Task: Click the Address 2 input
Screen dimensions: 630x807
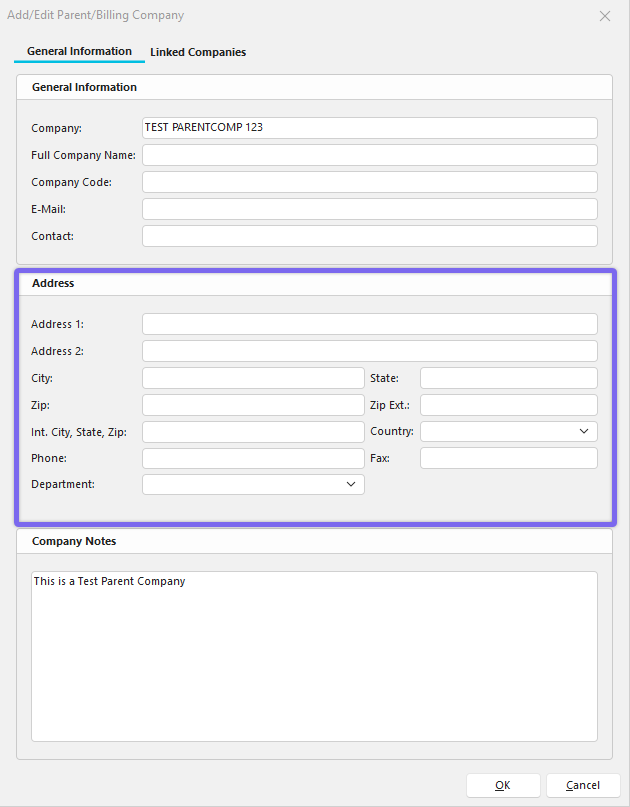Action: pyautogui.click(x=369, y=351)
